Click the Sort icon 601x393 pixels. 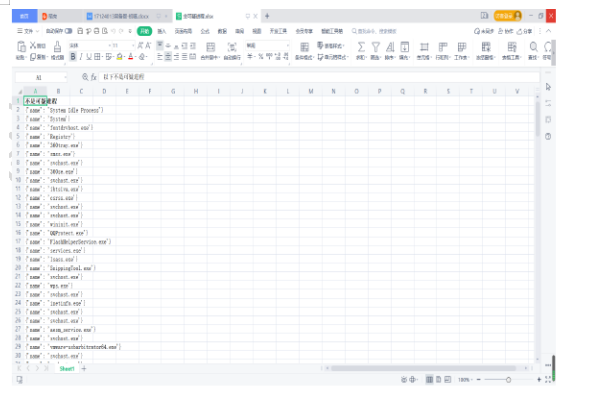[x=390, y=47]
